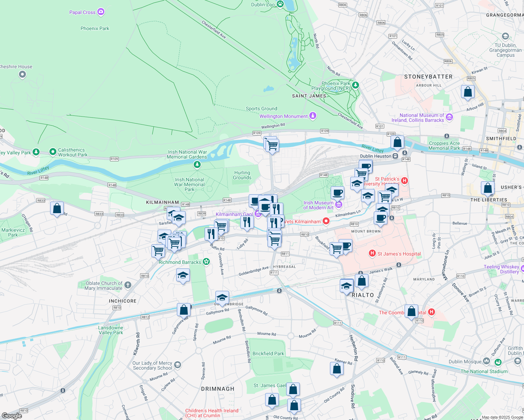Select the graduation cap marker near Sarsfield Rd
This screenshot has width=524, height=420.
point(178,218)
